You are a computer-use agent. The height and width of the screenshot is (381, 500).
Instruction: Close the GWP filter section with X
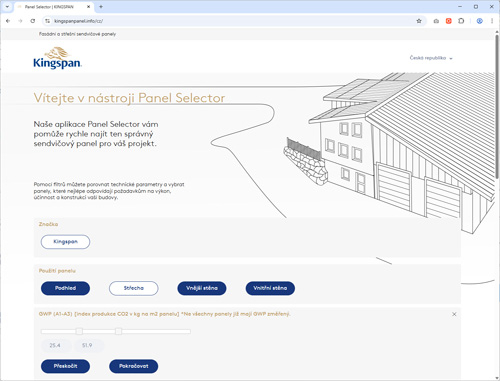tap(454, 314)
